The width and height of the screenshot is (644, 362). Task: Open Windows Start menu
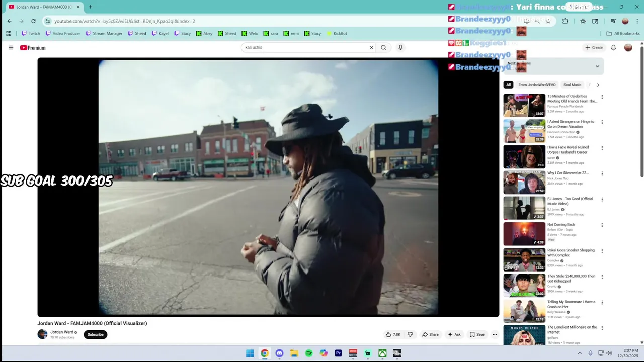[250, 353]
